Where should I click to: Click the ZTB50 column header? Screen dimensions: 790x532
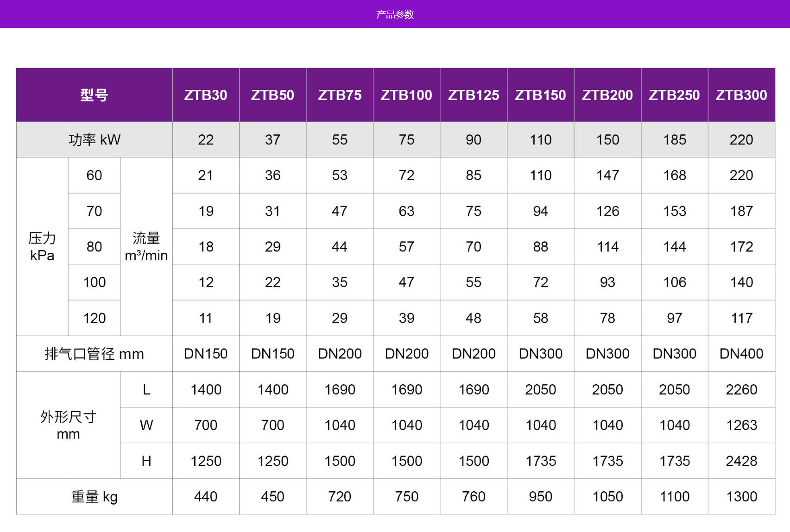pyautogui.click(x=272, y=95)
